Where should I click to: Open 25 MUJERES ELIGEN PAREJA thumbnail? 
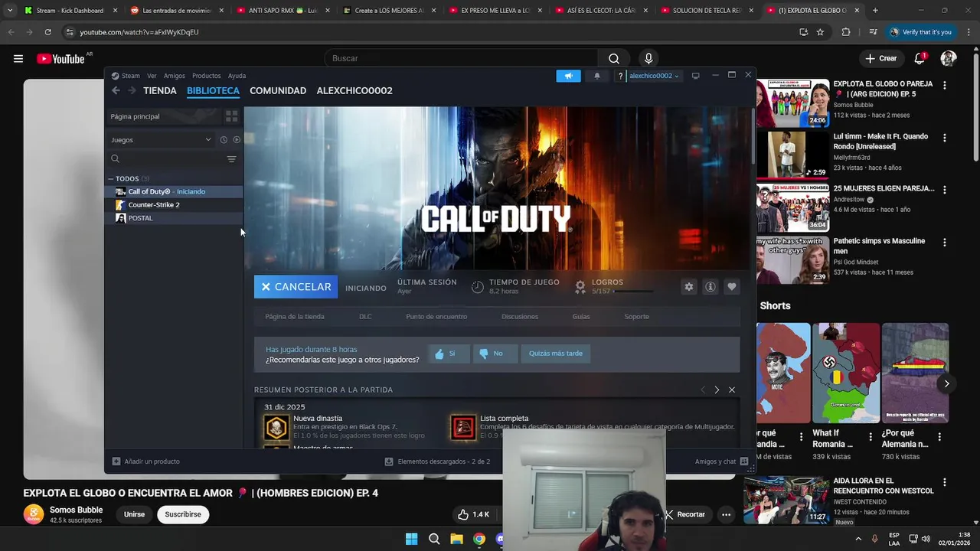click(x=792, y=207)
